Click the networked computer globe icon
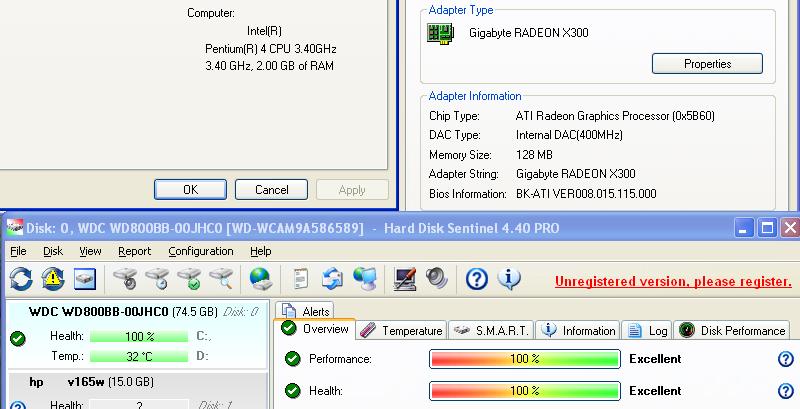Screen dimensions: 800x409 pyautogui.click(x=364, y=279)
